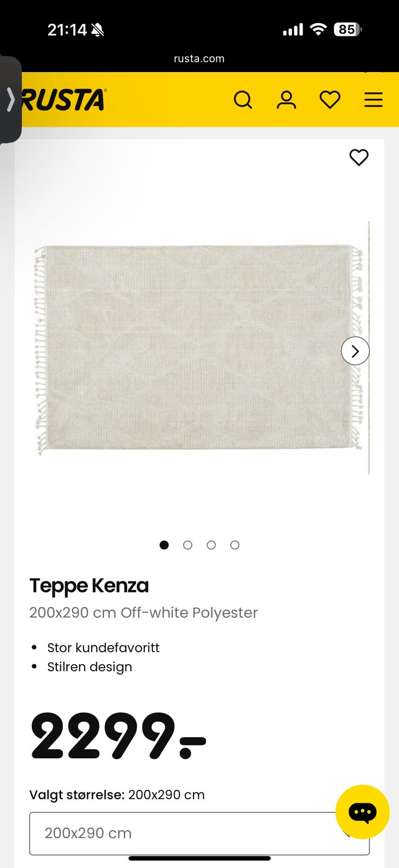Select the first image indicator dot
This screenshot has height=868, width=399.
(164, 545)
